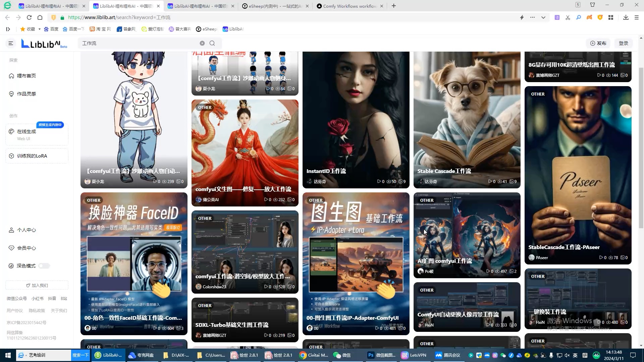Clear the search keyword with the X icon
This screenshot has width=644, height=362.
pos(202,43)
